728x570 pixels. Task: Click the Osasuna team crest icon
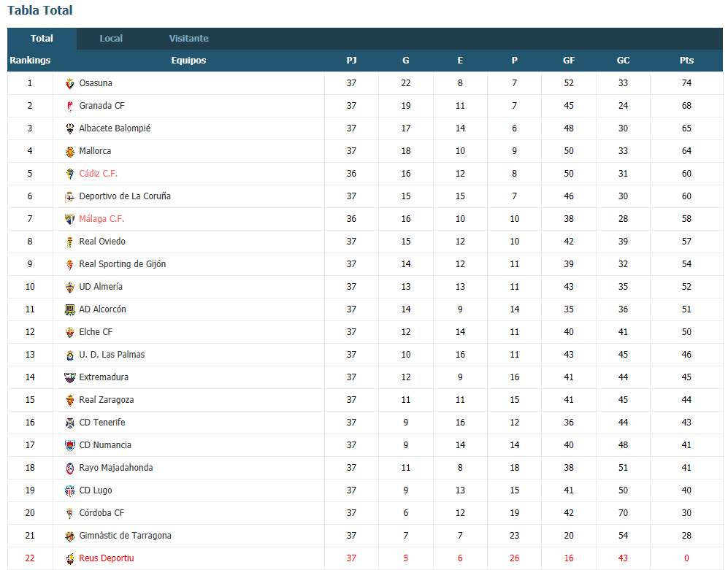point(69,83)
